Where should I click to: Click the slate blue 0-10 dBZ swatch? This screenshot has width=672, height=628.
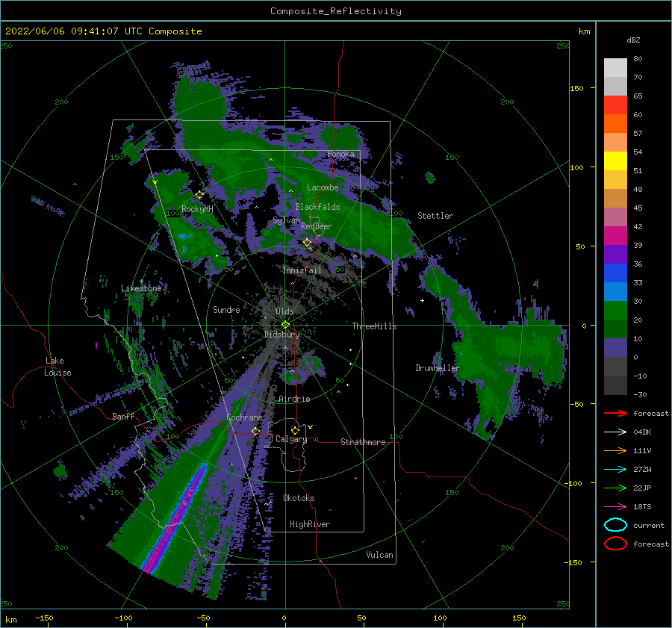615,347
